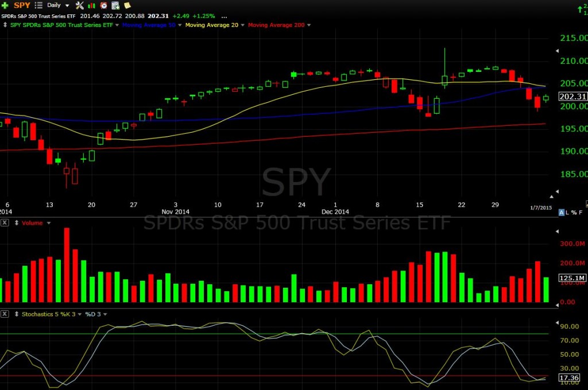The image size is (588, 390).
Task: Toggle the L logarithmic scale button
Action: click(567, 213)
